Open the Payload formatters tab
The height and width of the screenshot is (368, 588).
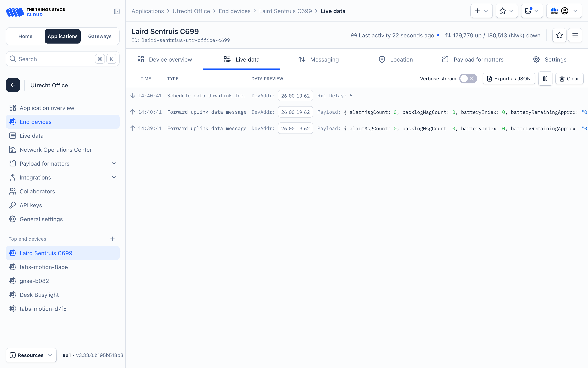[473, 59]
